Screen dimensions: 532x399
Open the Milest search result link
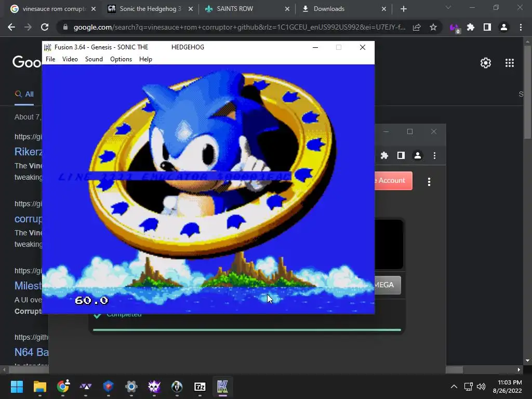coord(28,286)
